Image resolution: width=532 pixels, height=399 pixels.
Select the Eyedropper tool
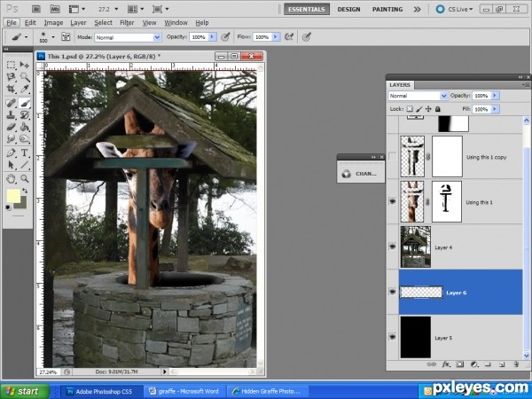25,89
